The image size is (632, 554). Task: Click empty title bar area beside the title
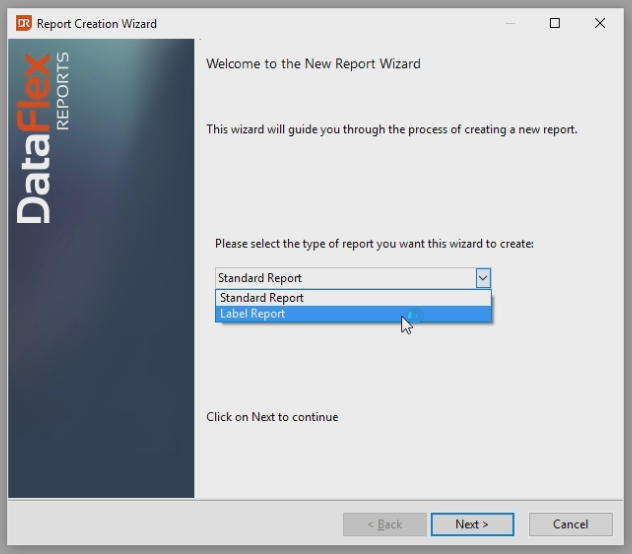(330, 23)
